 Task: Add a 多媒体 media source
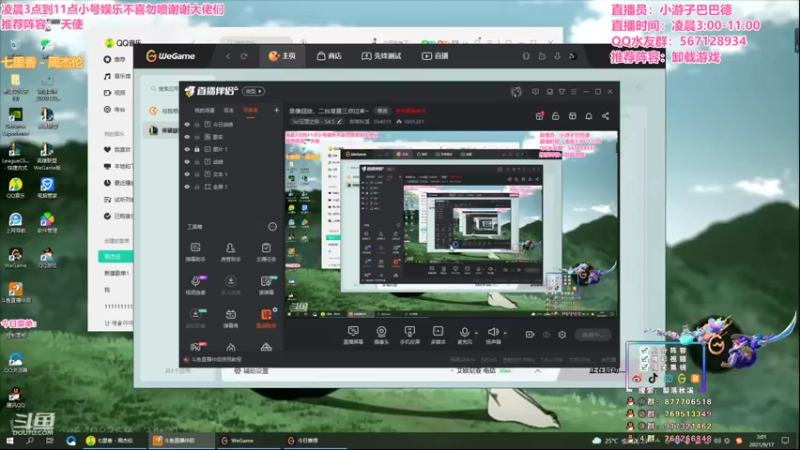pos(438,335)
